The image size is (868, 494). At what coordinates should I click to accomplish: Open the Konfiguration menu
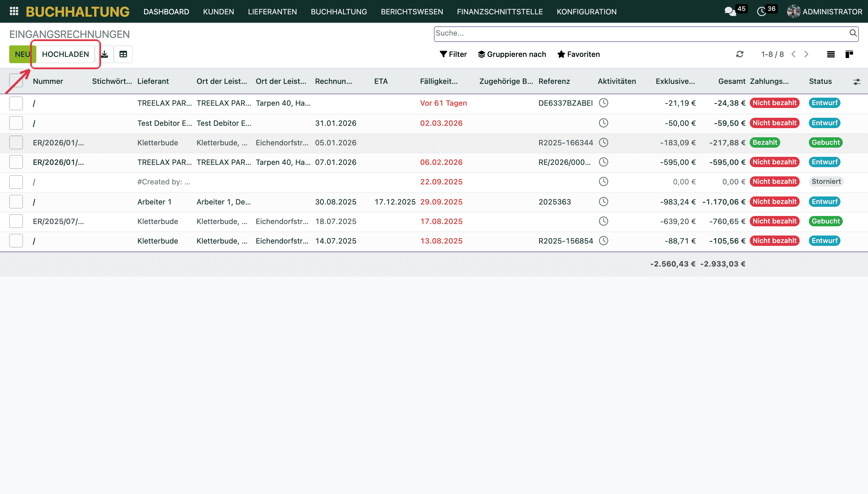(587, 11)
